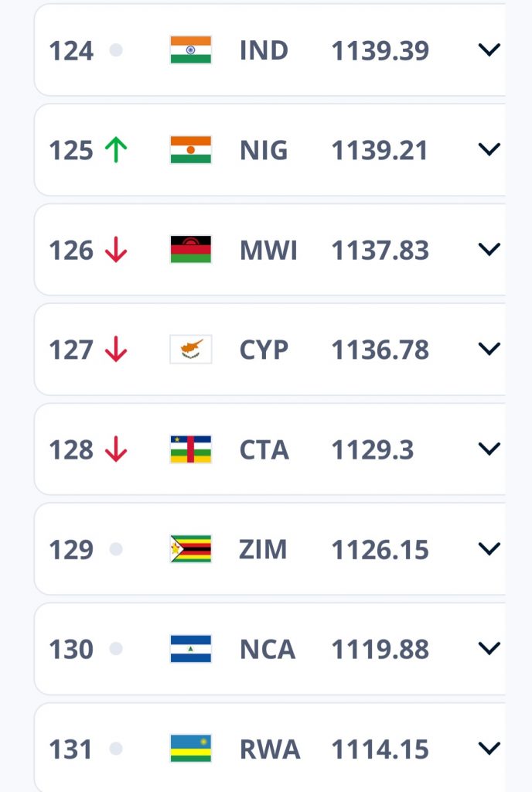The width and height of the screenshot is (532, 792).
Task: Open the NCA team code link
Action: (268, 649)
